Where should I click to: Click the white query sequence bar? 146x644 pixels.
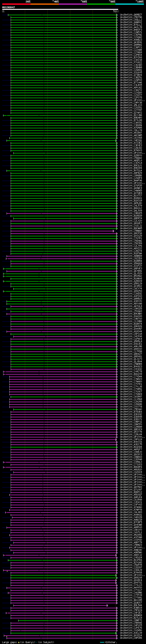(60, 10)
